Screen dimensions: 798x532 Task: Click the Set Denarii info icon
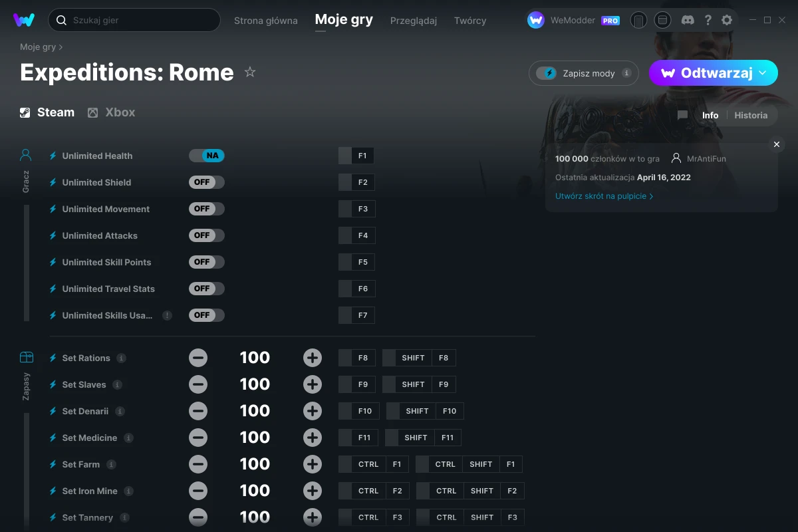coord(120,411)
